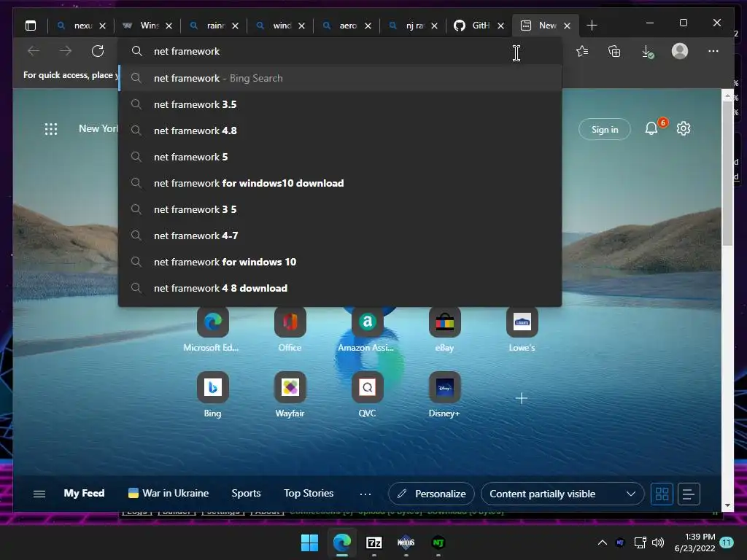Show hidden system tray icons chevron

click(602, 542)
